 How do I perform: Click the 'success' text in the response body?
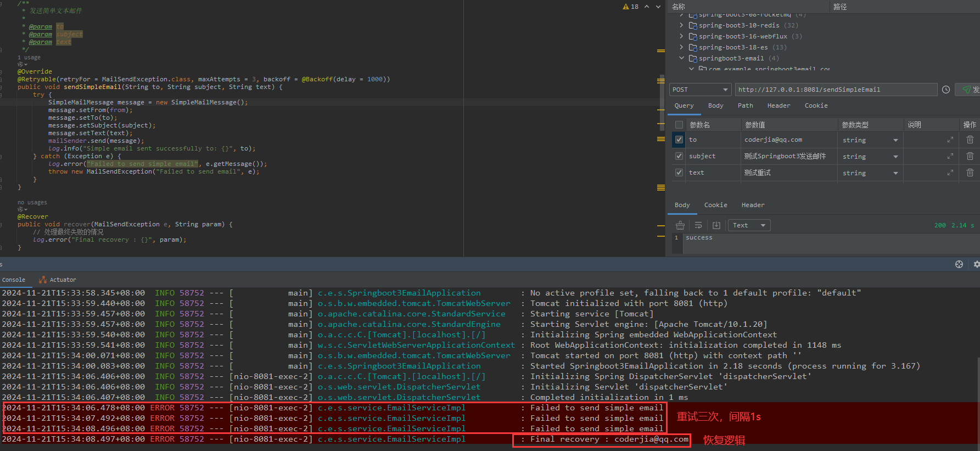tap(699, 238)
